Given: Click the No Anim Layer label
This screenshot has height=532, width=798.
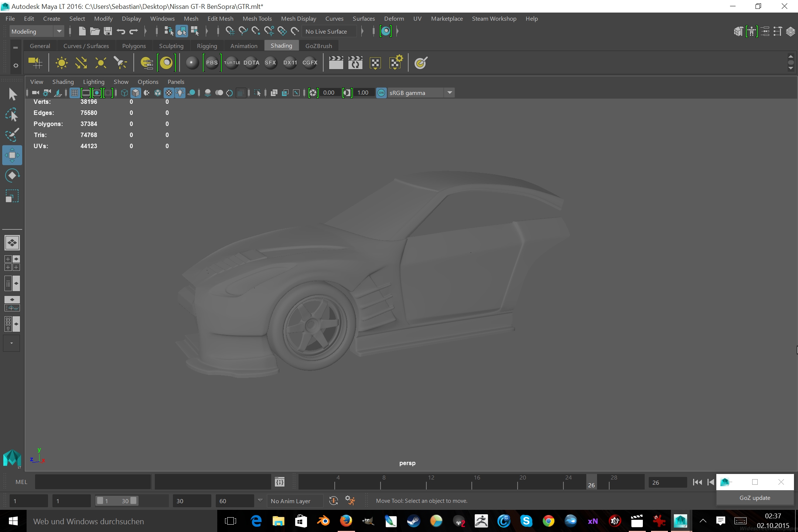Looking at the screenshot, I should tap(290, 501).
